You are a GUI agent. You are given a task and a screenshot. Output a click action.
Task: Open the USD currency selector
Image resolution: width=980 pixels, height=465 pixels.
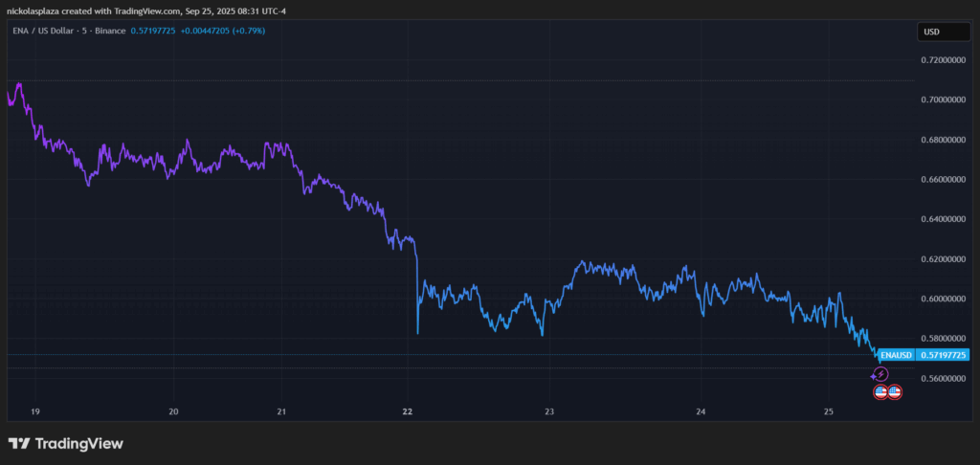[931, 33]
